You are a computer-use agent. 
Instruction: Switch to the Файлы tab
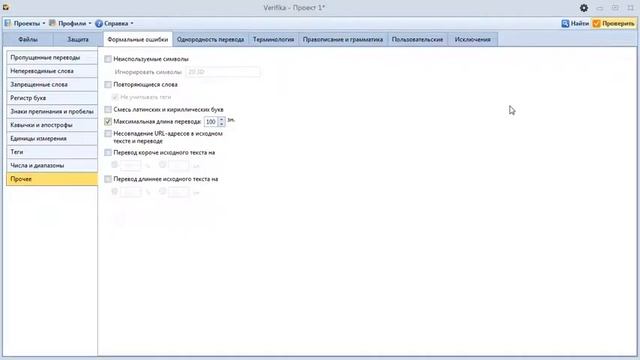coord(28,40)
